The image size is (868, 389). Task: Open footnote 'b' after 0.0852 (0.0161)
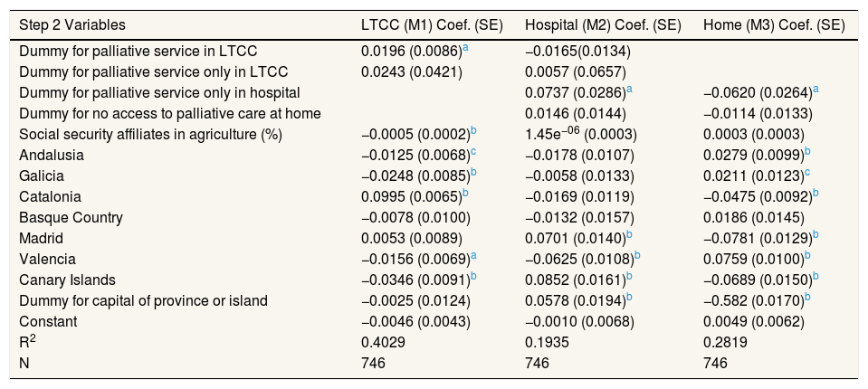click(x=630, y=277)
